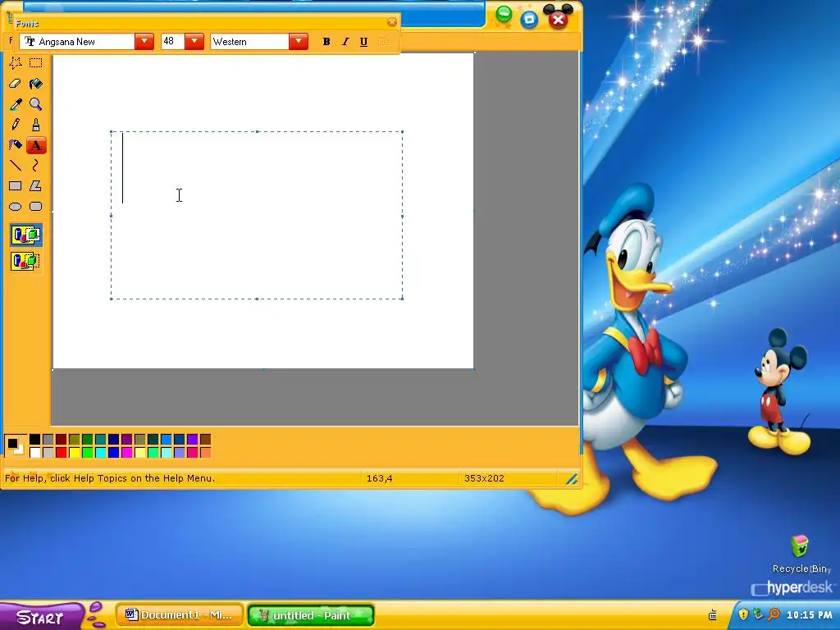The width and height of the screenshot is (840, 630).
Task: Maximize the Paint window with the blue button
Action: [x=529, y=20]
